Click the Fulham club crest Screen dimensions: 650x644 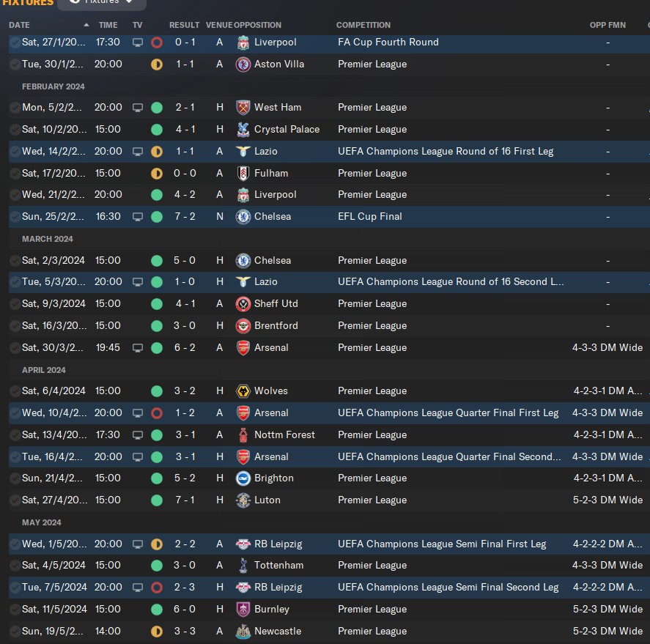click(243, 173)
